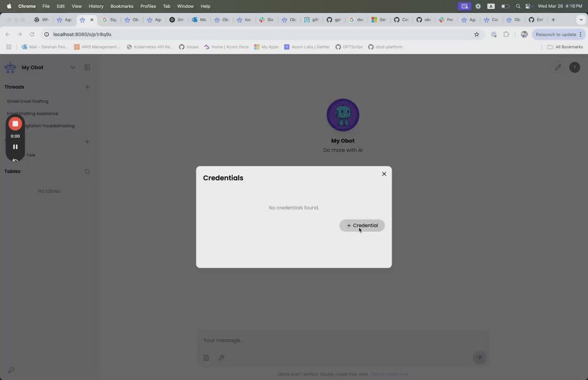
Task: Go forward in browser history
Action: pos(19,34)
